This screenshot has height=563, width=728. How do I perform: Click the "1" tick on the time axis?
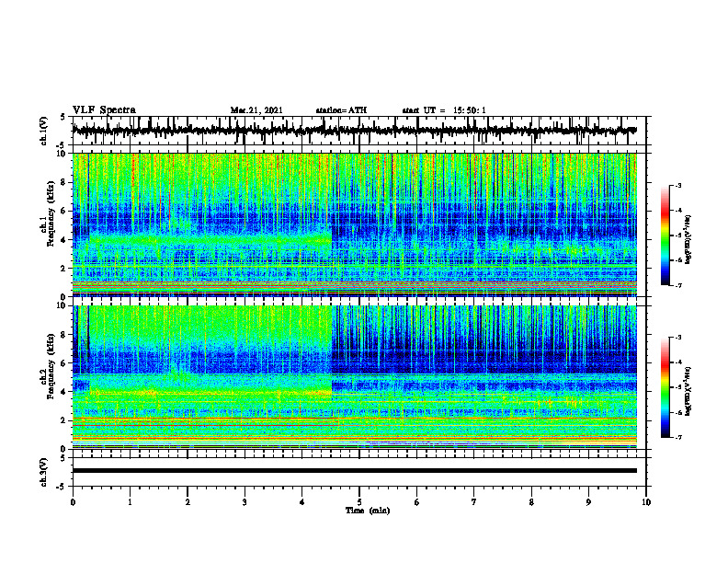pos(130,502)
